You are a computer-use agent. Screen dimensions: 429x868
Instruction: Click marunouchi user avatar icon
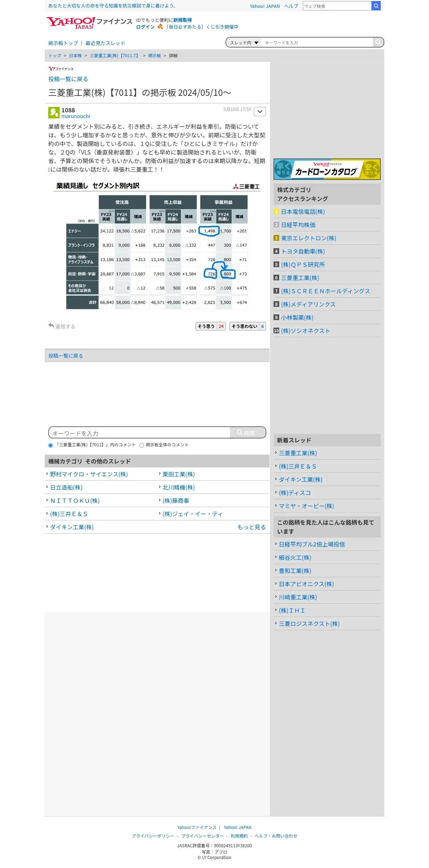pos(54,113)
